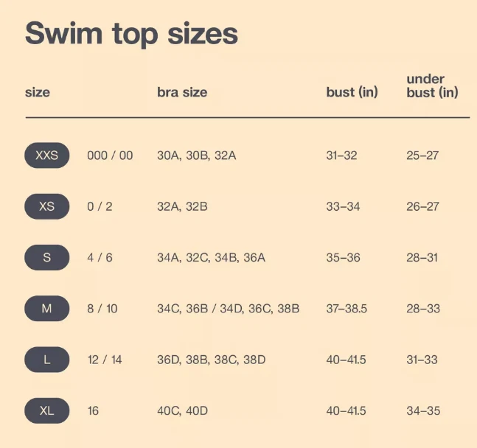Click the "Swim top sizes" heading
Viewport: 477px width, 448px height.
[x=132, y=33]
